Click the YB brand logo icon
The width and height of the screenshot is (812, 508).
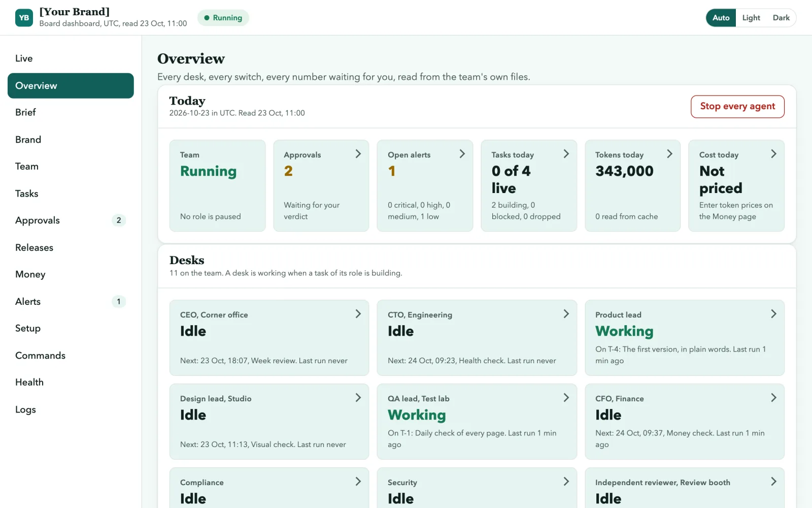[x=24, y=18]
